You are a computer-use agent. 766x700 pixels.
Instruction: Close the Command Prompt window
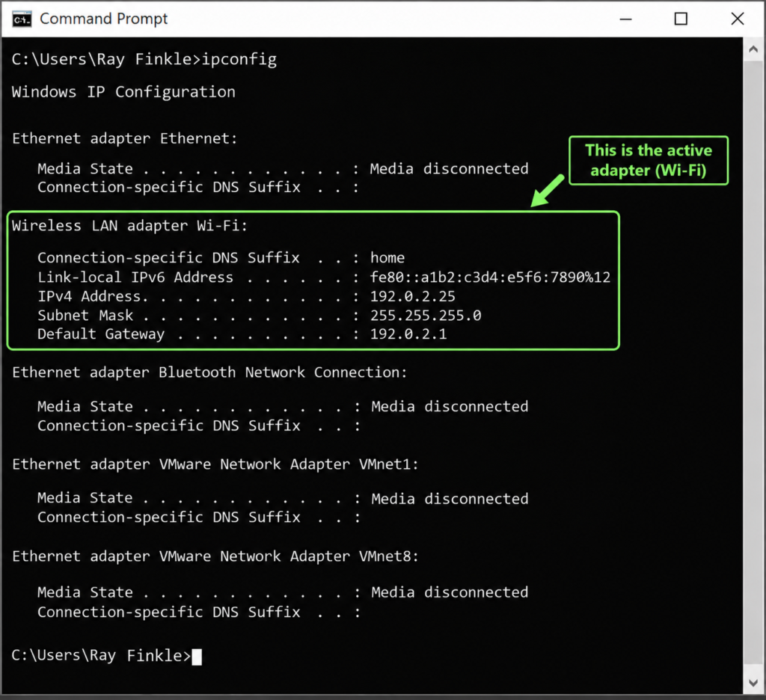737,19
